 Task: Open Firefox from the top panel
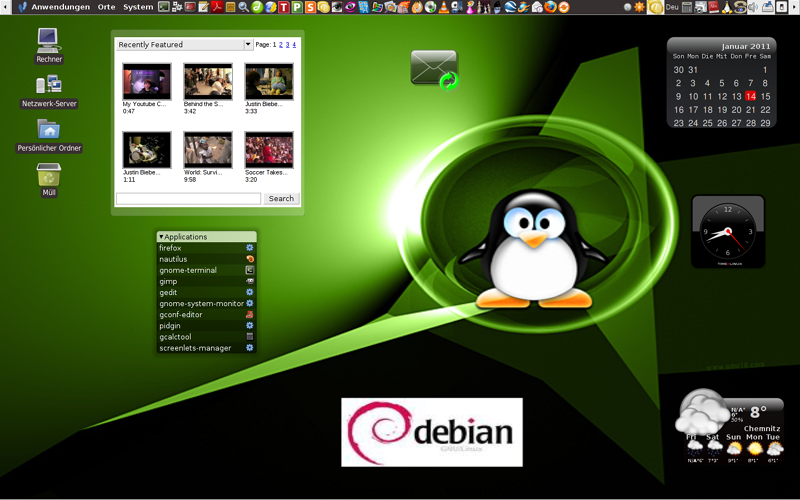coord(551,7)
